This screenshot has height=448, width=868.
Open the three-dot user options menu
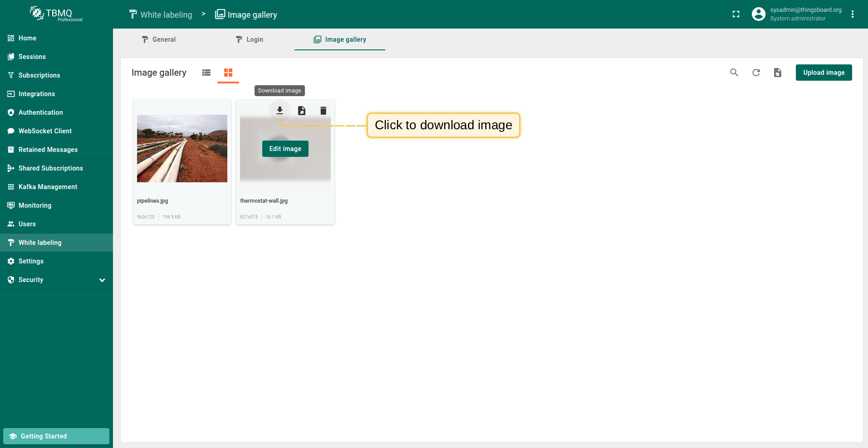pyautogui.click(x=853, y=15)
